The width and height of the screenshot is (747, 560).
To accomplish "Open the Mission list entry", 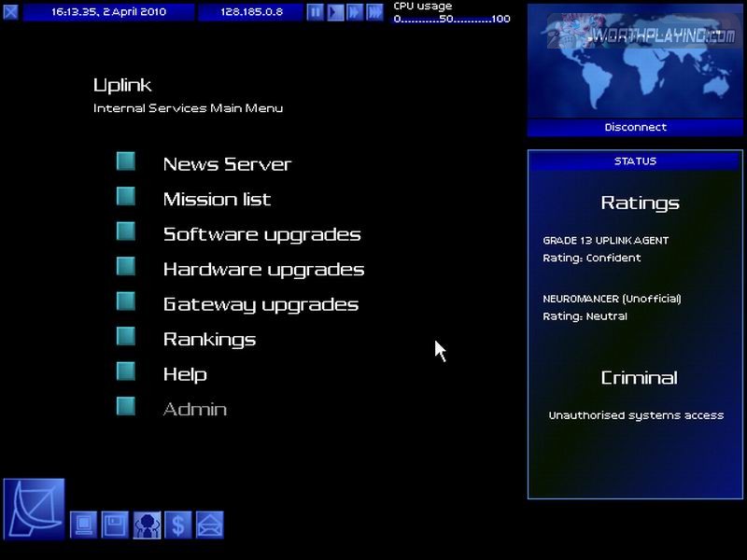I will (217, 199).
